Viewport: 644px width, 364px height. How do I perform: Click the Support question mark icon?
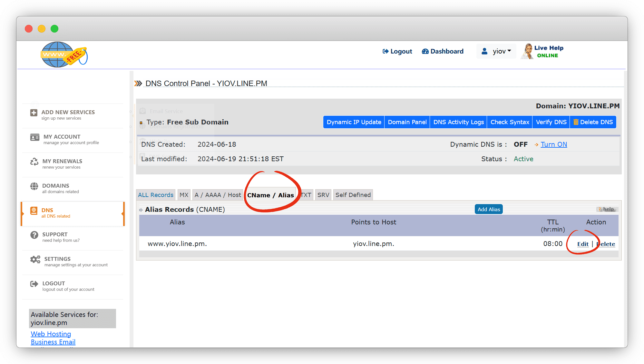tap(34, 235)
